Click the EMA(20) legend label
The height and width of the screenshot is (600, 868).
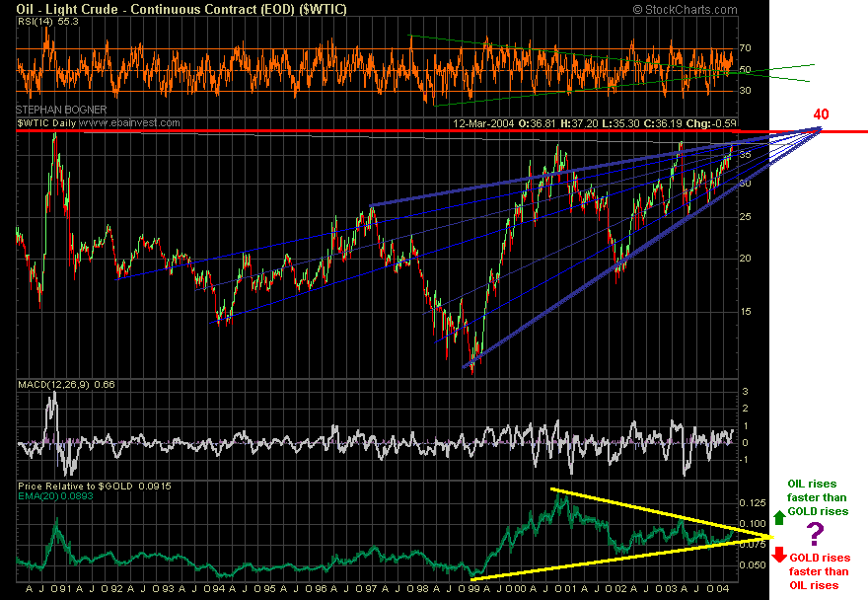pyautogui.click(x=55, y=495)
